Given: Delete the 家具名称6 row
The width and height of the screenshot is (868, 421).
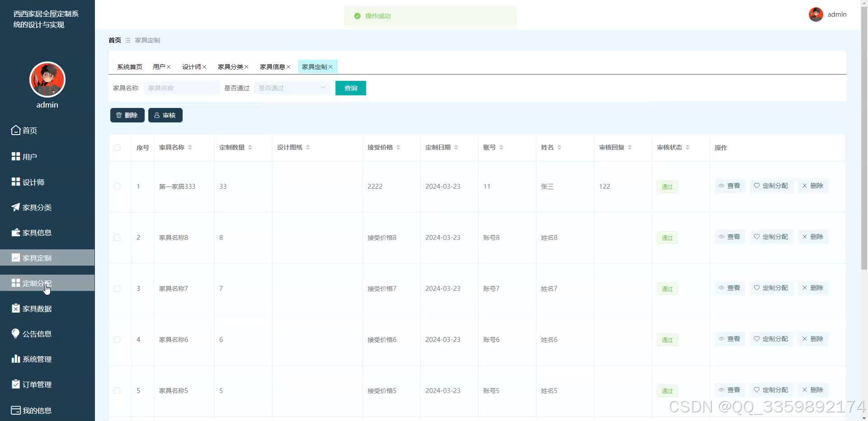Looking at the screenshot, I should tap(813, 339).
